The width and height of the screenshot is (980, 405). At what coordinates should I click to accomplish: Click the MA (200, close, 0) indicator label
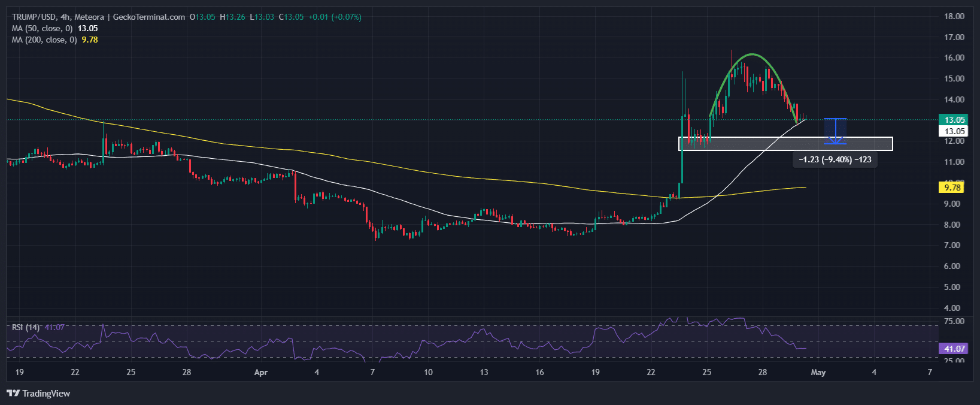point(44,40)
